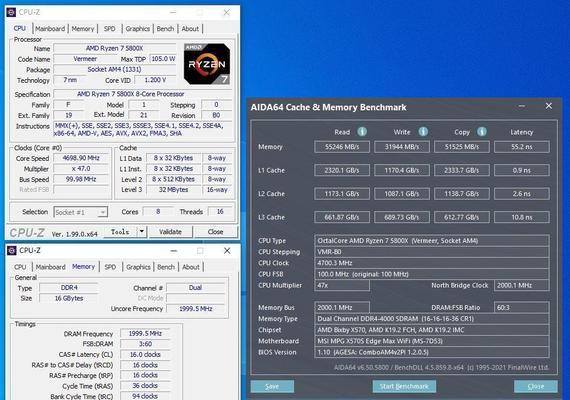Image resolution: width=570 pixels, height=400 pixels.
Task: Click the Validate button in CPU-Z
Action: click(x=170, y=232)
